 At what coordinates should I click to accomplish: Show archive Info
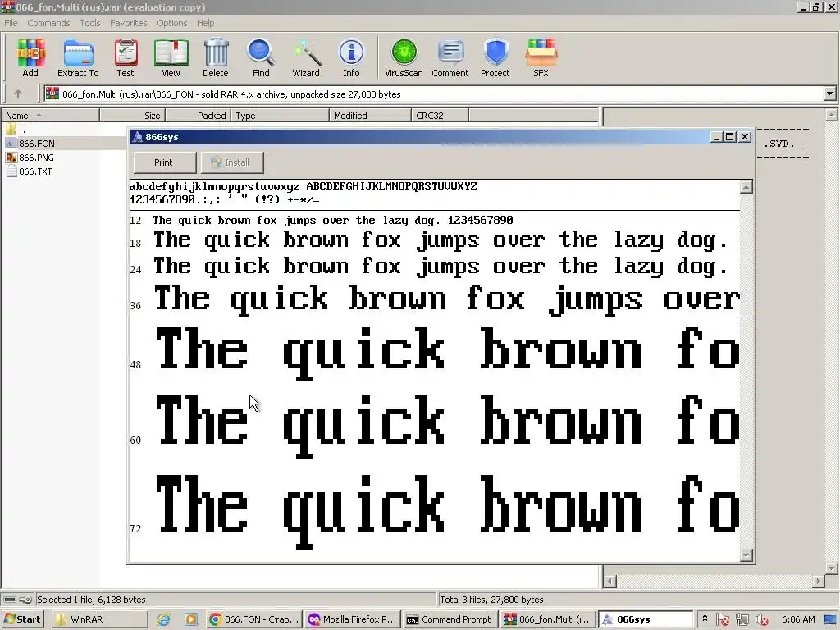351,58
